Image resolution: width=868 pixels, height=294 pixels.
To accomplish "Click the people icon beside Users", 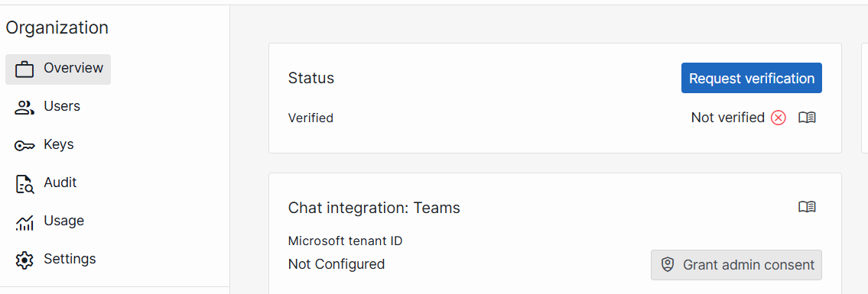I will pos(24,107).
